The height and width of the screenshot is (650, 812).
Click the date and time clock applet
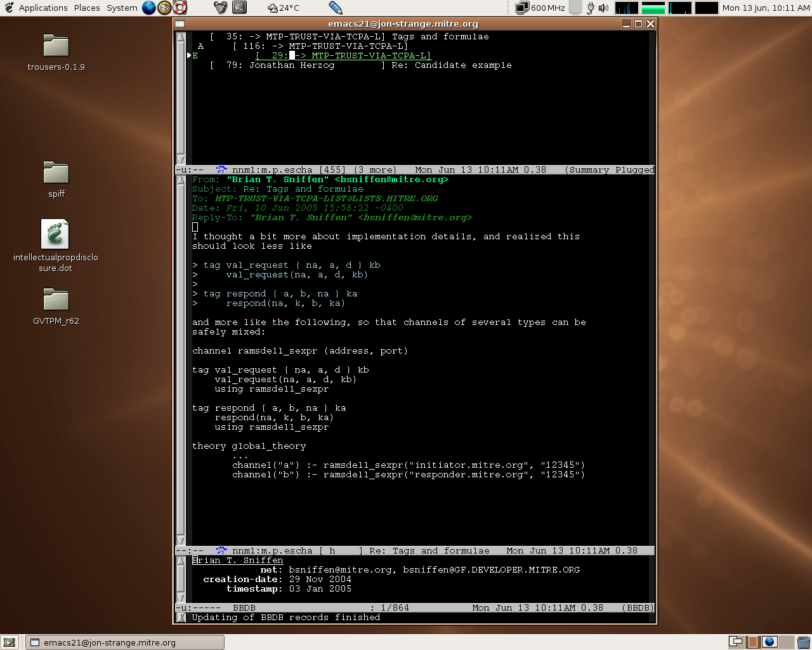[766, 8]
